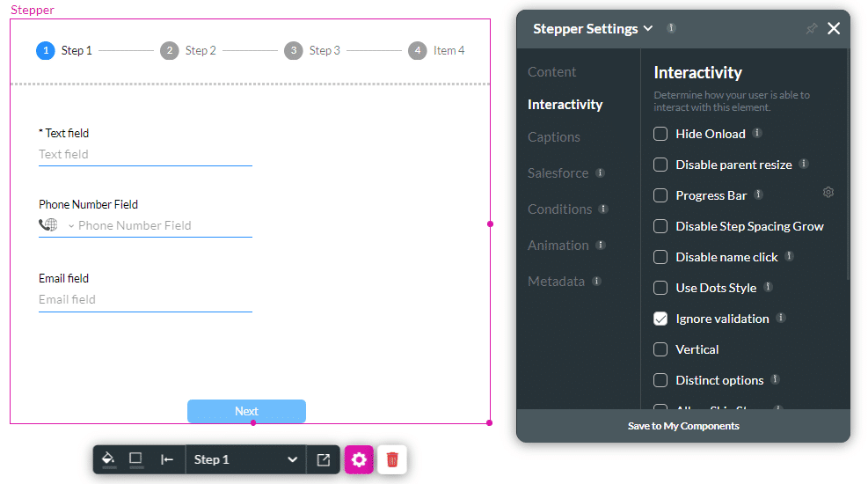This screenshot has height=484, width=868.
Task: Click into the Phone Number Field input
Action: click(164, 225)
